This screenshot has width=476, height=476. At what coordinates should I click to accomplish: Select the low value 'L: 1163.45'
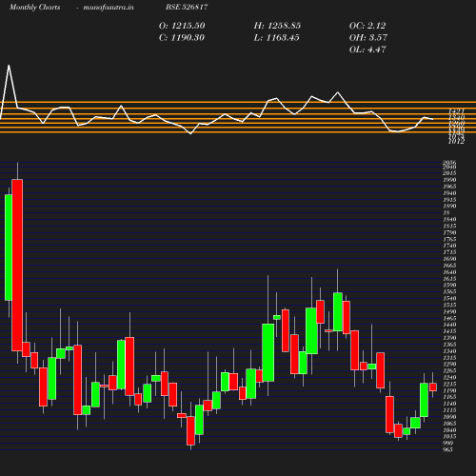pos(276,38)
